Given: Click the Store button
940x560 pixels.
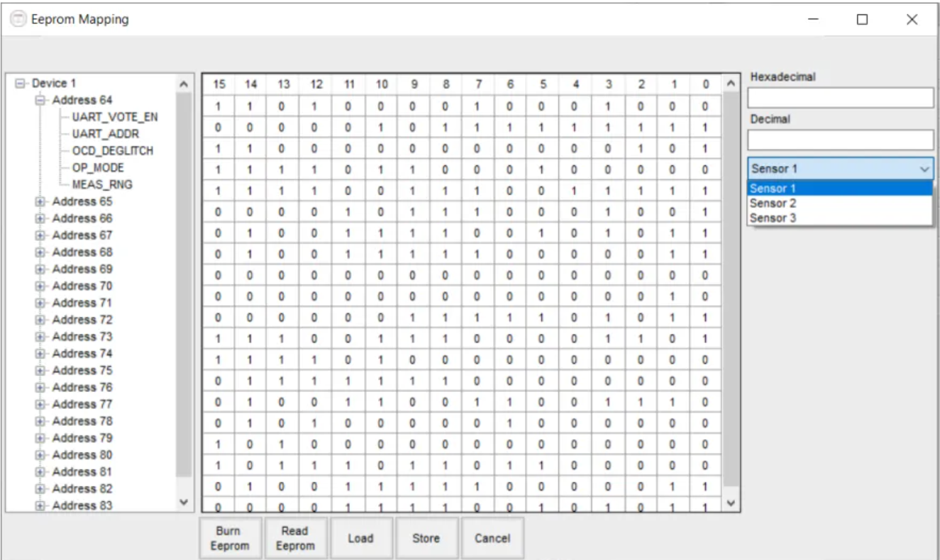Looking at the screenshot, I should pos(426,539).
